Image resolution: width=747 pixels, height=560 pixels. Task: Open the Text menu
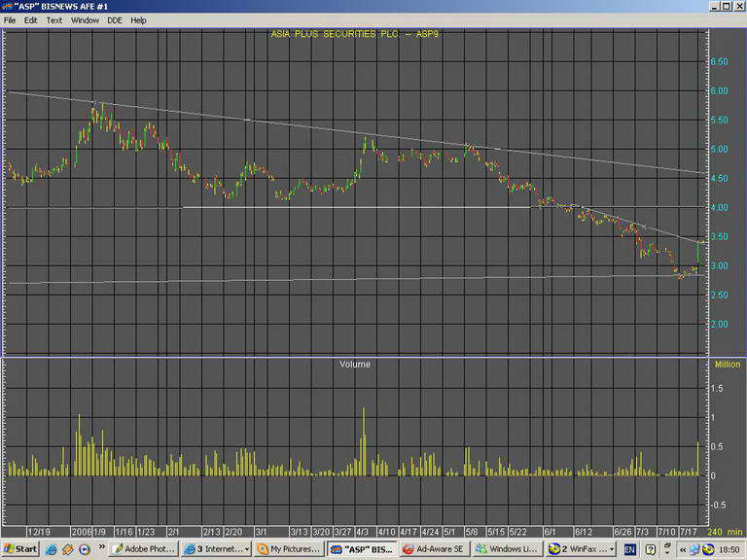point(53,20)
